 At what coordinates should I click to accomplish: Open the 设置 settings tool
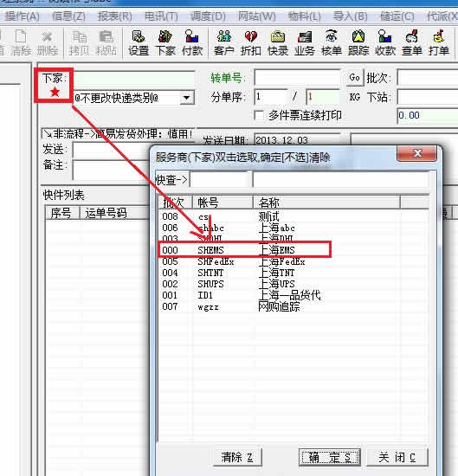click(x=139, y=43)
